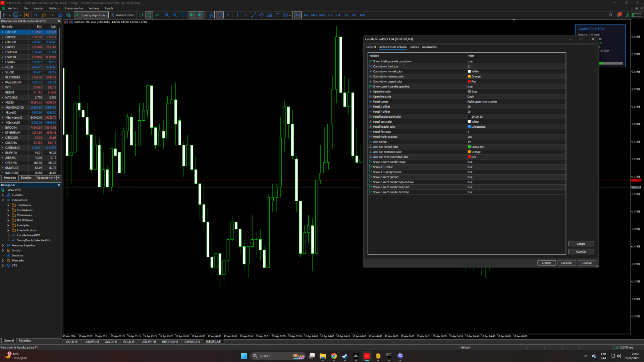The width and height of the screenshot is (644, 362).
Task: Open the MetaEditor IDE icon
Action: click(x=36, y=15)
